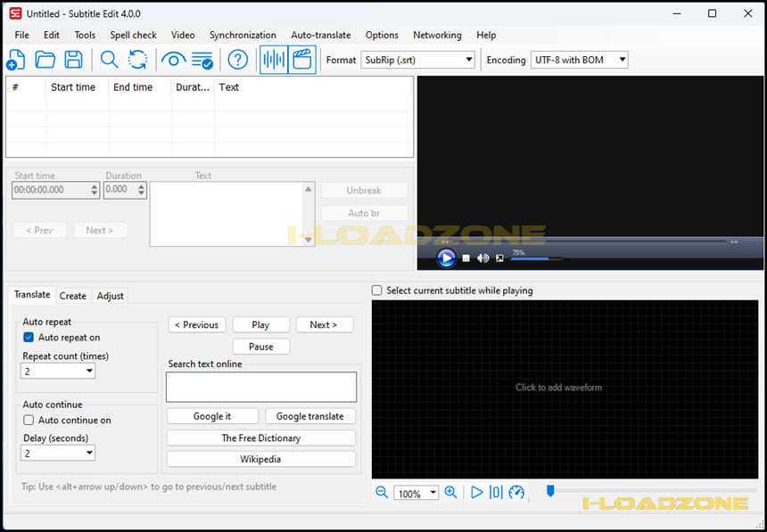Viewport: 767px width, 532px height.
Task: Click the Google translate button
Action: click(x=310, y=416)
